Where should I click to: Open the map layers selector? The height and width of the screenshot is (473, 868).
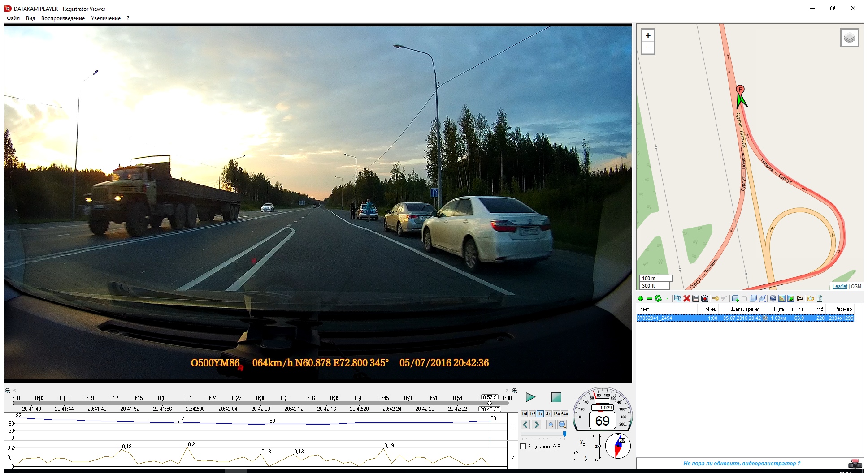click(849, 38)
